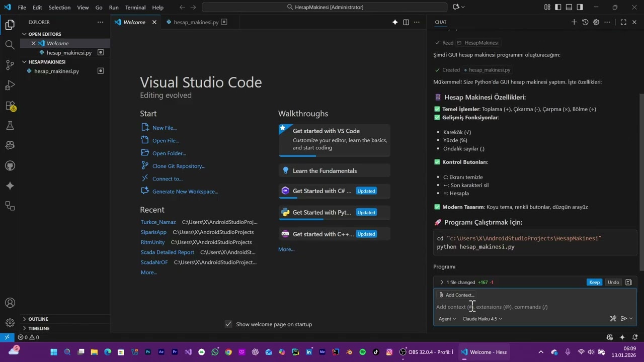
Task: Open the send options dropdown arrow
Action: 631,318
